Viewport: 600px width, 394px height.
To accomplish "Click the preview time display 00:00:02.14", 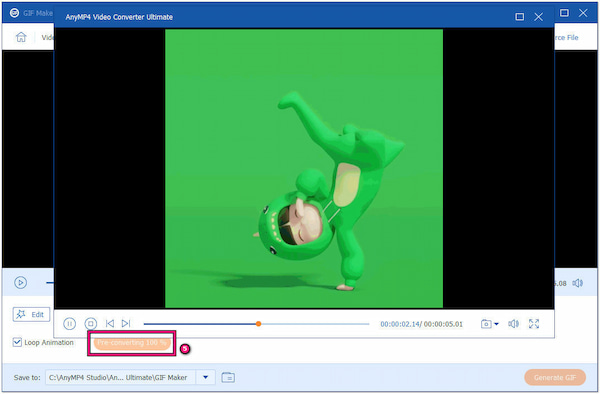I will [x=400, y=324].
